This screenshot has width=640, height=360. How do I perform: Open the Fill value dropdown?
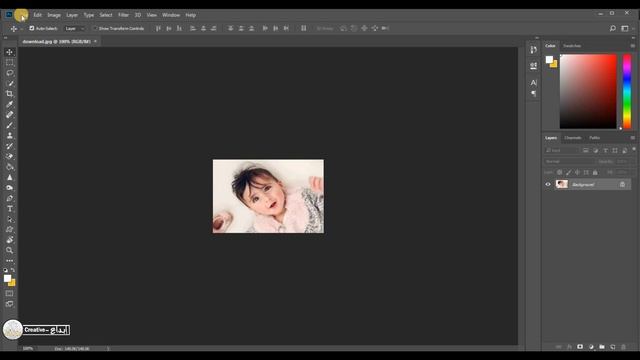tap(624, 173)
